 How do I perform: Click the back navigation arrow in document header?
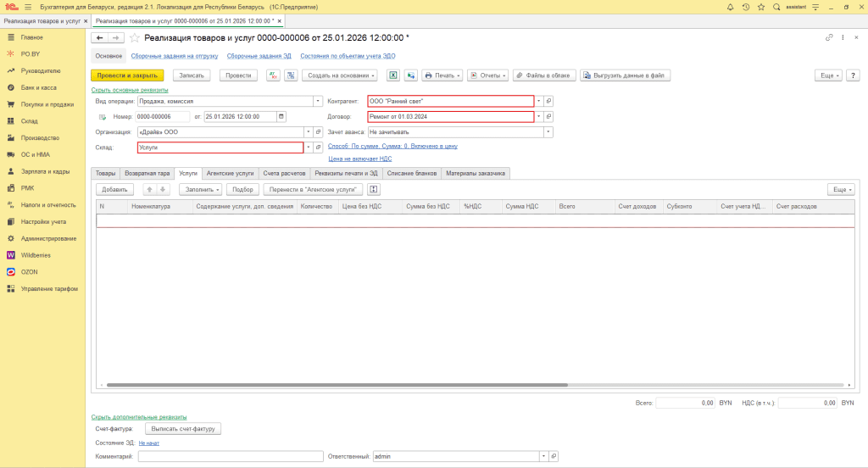point(100,38)
